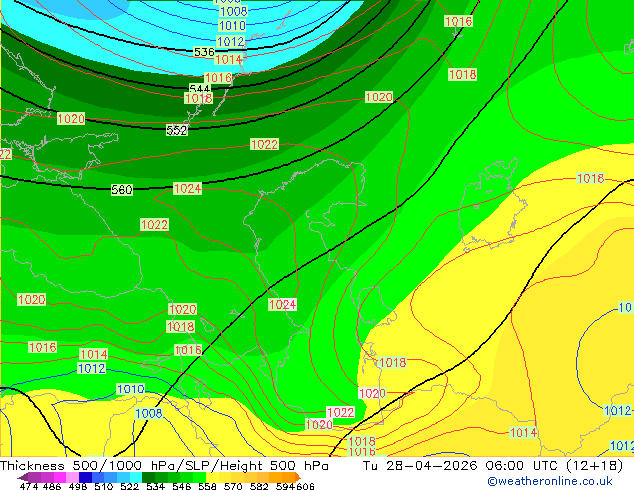Click the purple left arrow of color bar
Image resolution: width=634 pixels, height=490 pixels.
[x=23, y=477]
